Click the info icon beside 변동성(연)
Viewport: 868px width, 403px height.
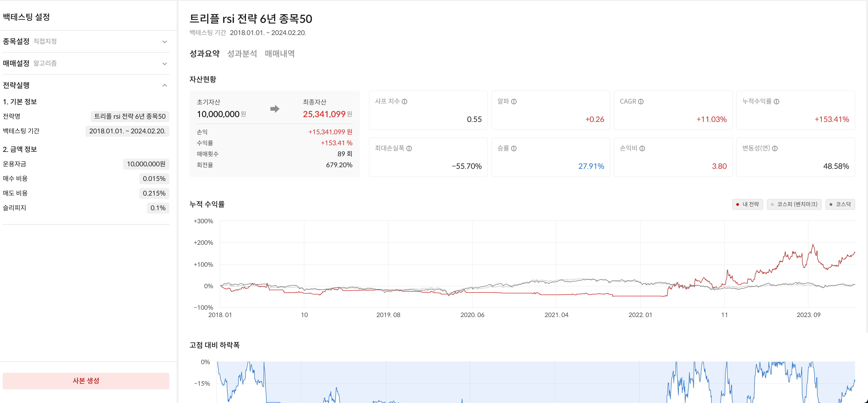[x=775, y=148]
